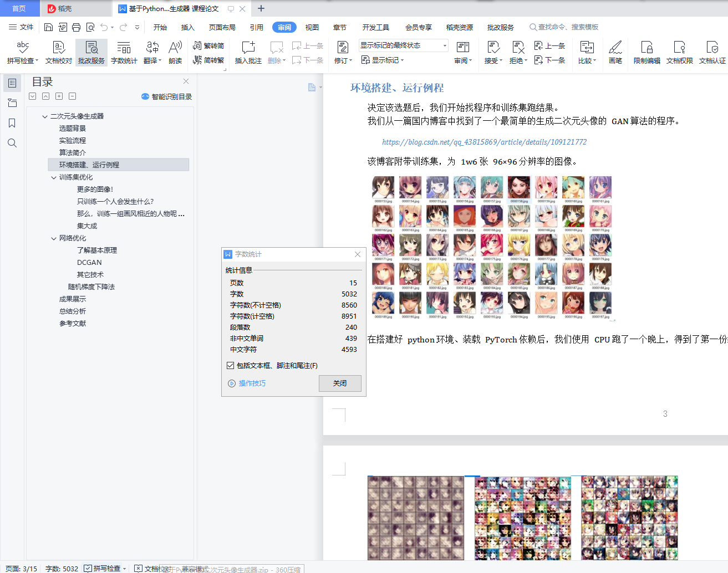Close the 字数统计 dialog with X
This screenshot has height=573, width=728.
click(358, 254)
